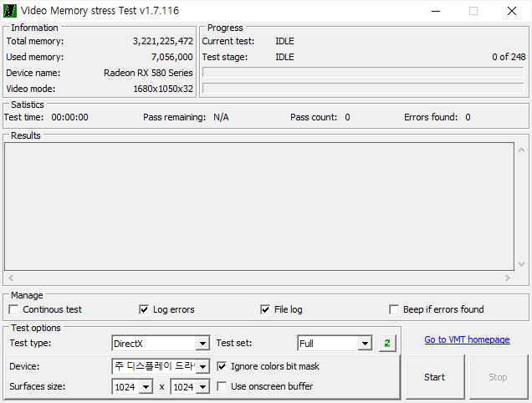Uncheck the Log errors checkbox
The width and height of the screenshot is (532, 403).
pyautogui.click(x=144, y=309)
